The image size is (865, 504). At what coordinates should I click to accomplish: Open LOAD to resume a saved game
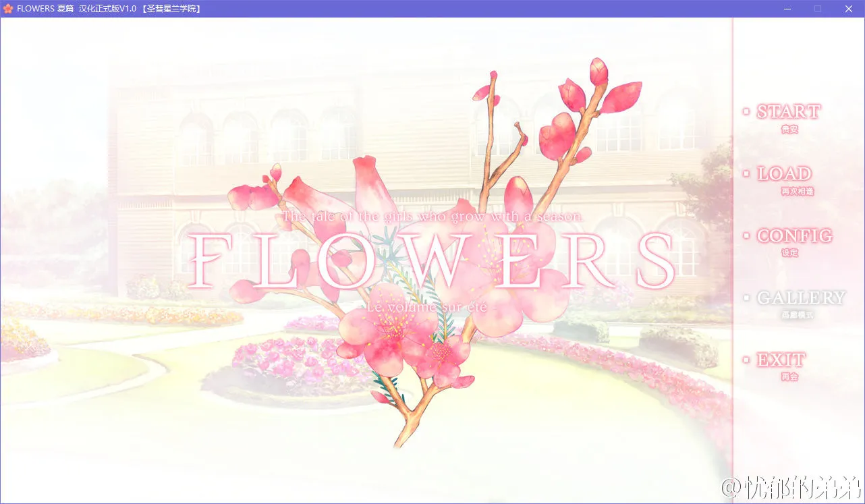pos(784,173)
